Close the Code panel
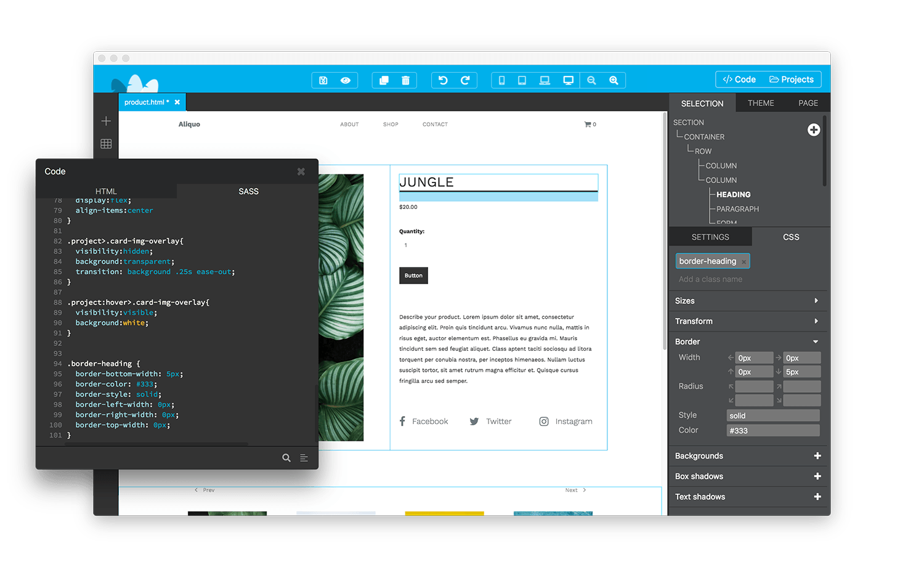 tap(301, 171)
